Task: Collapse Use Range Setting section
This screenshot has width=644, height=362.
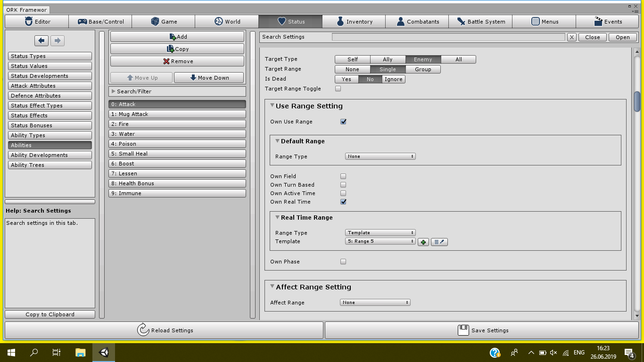Action: point(272,106)
